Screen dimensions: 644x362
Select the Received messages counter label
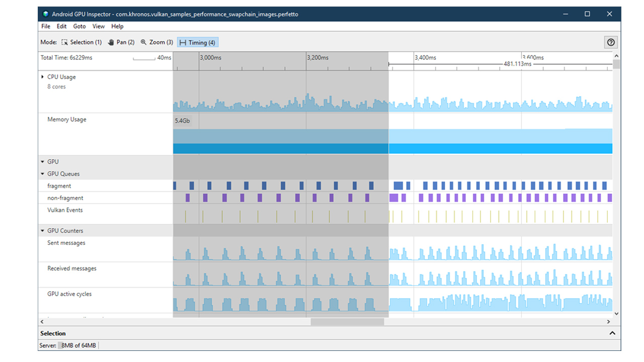click(x=72, y=268)
